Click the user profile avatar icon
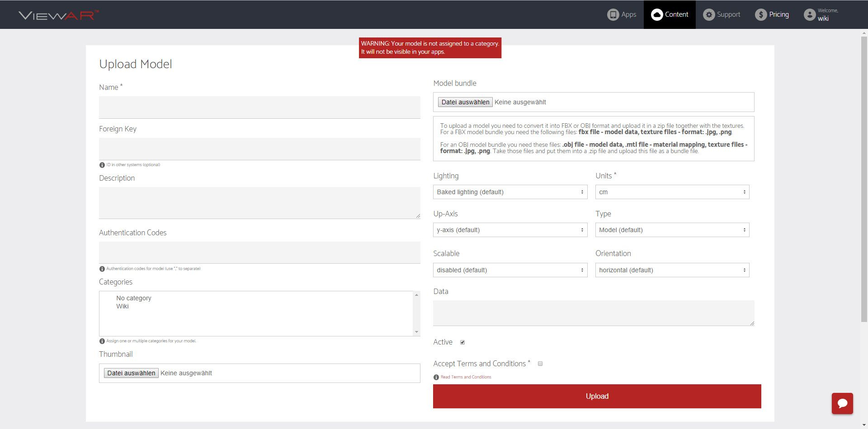The image size is (868, 429). tap(809, 14)
